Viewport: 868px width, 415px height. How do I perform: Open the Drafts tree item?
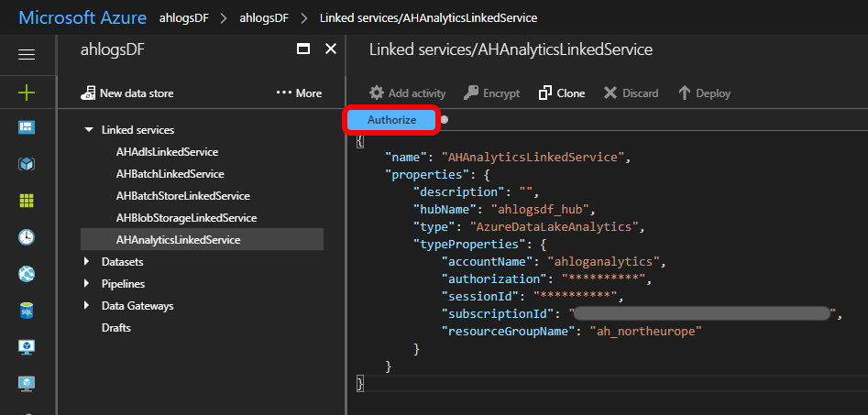point(116,328)
